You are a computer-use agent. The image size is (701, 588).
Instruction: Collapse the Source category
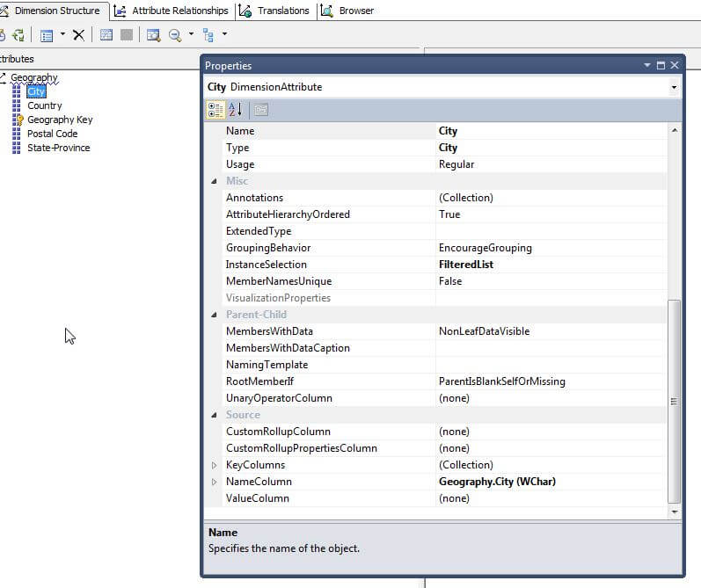coord(214,415)
